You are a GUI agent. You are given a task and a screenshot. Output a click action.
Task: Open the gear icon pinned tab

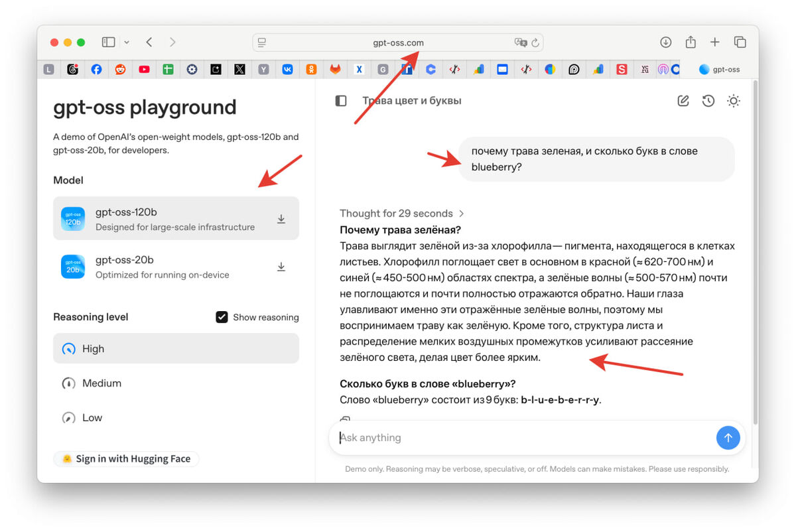192,69
